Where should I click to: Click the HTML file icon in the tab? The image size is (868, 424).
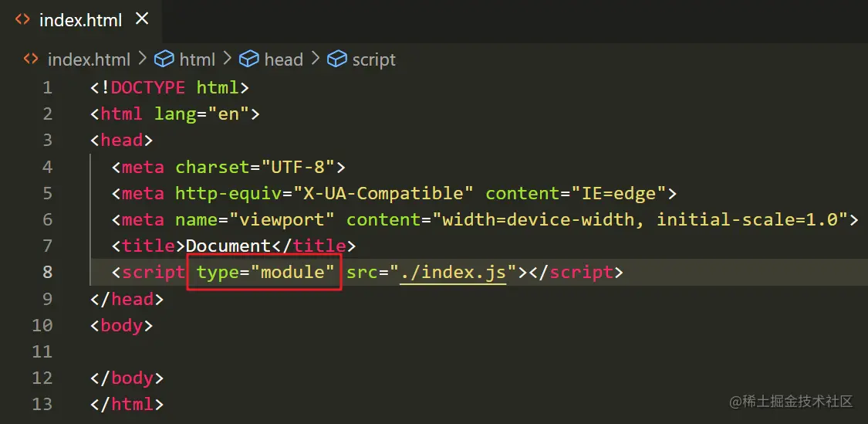(22, 20)
